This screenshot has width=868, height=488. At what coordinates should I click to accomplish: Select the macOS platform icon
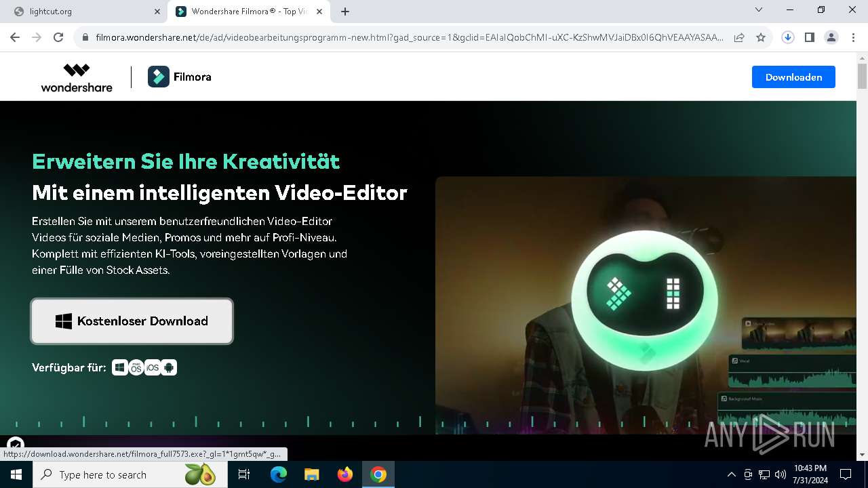pos(136,367)
